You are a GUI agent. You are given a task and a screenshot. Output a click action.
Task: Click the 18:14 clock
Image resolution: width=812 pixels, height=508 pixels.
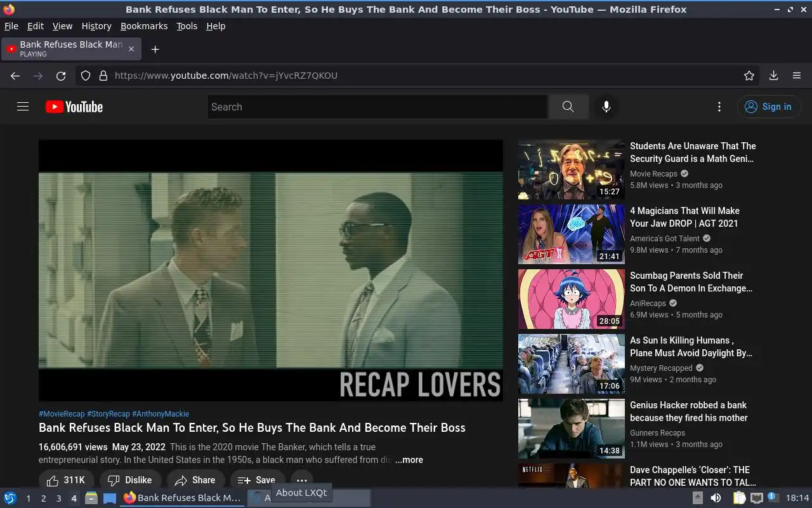click(x=797, y=498)
